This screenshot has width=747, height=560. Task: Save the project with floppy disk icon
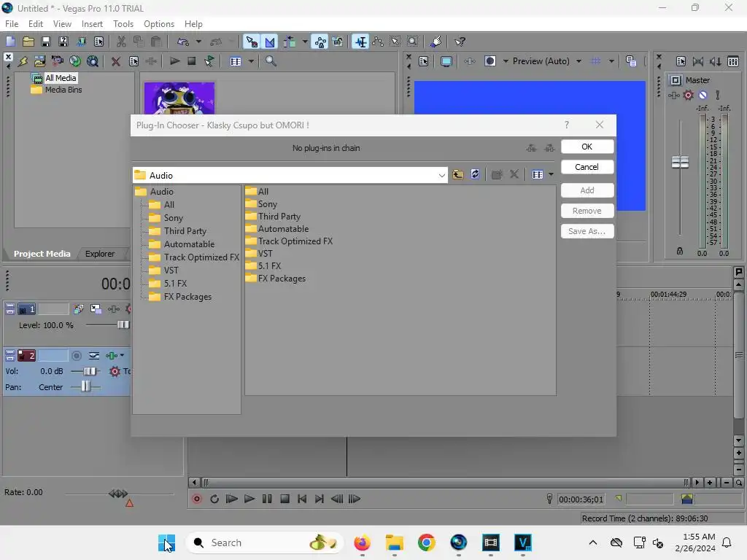pos(46,42)
